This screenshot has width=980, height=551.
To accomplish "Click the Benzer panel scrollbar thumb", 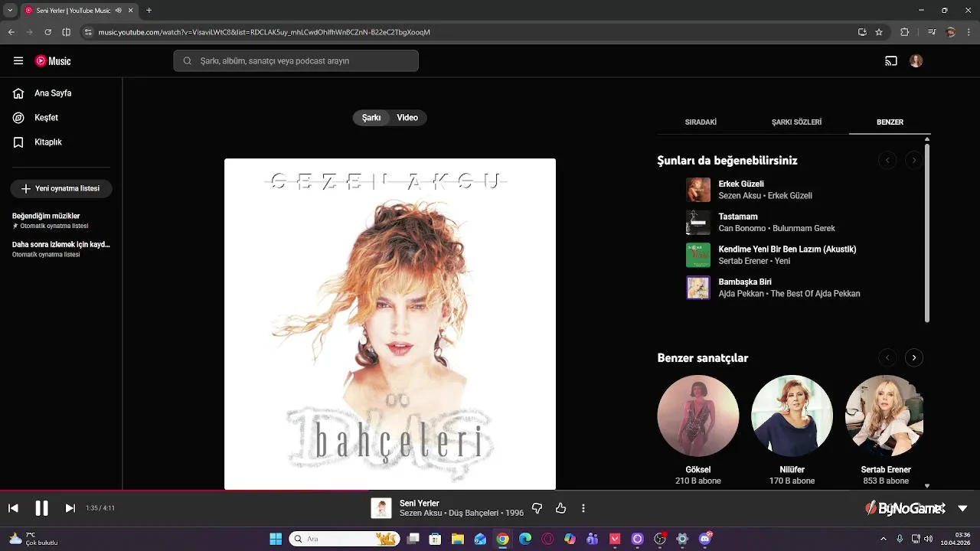I will point(927,233).
